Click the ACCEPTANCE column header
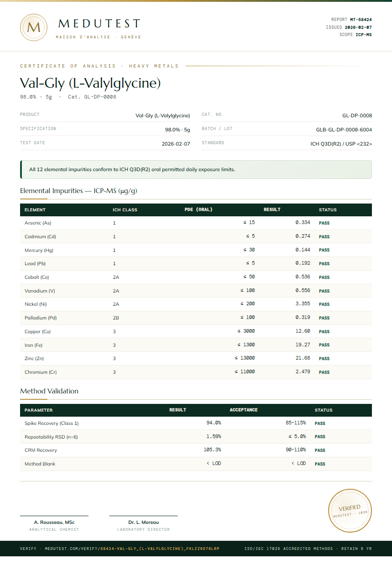This screenshot has width=392, height=570. (x=244, y=410)
